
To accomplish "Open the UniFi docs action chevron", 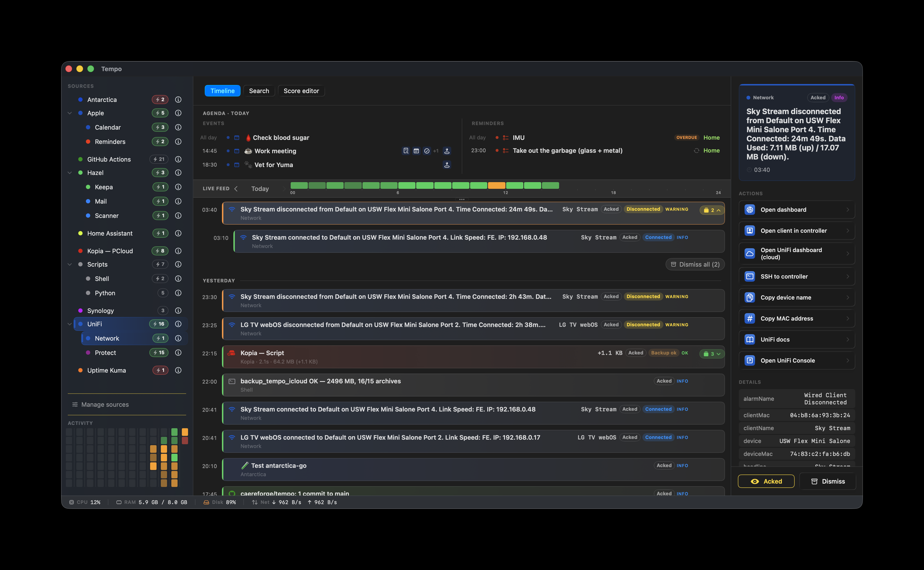I will pyautogui.click(x=847, y=339).
